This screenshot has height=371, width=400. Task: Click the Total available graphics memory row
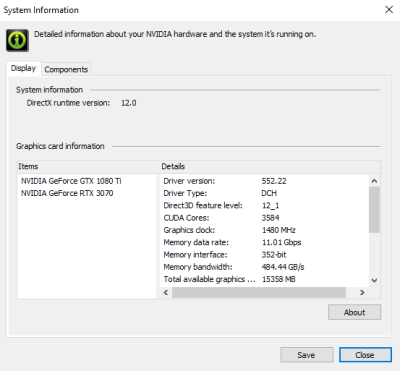(264, 279)
